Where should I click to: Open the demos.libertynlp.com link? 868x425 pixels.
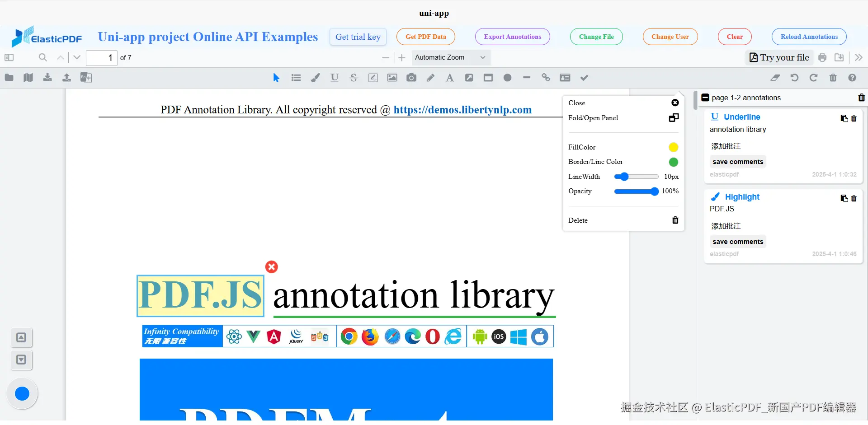pyautogui.click(x=462, y=110)
